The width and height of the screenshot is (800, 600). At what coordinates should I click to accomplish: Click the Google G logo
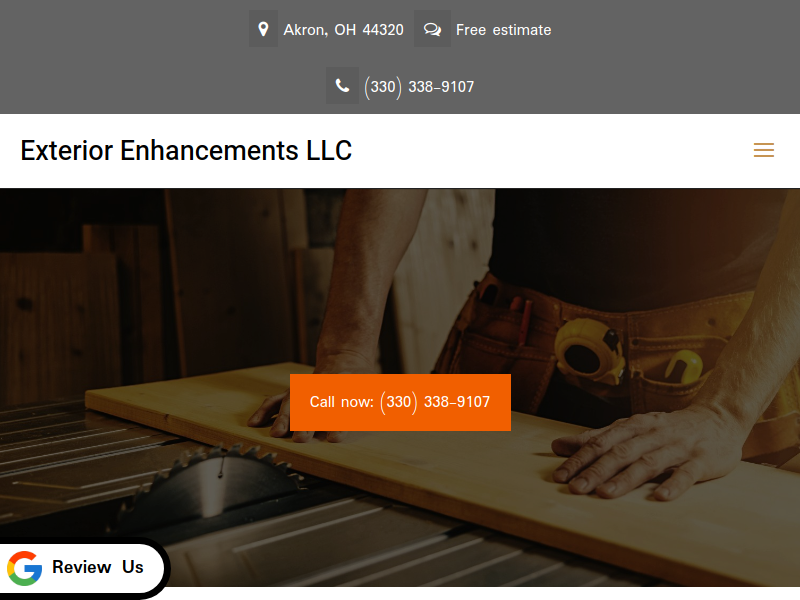(x=24, y=568)
